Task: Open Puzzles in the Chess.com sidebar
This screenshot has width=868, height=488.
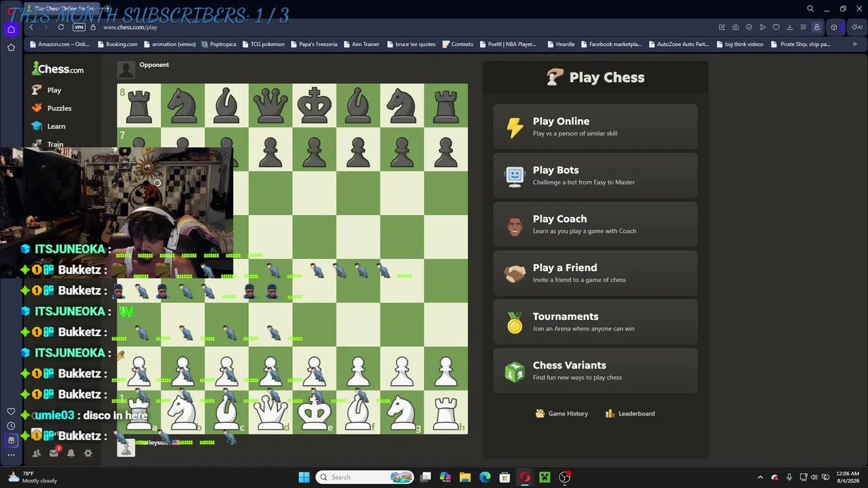Action: (x=51, y=108)
